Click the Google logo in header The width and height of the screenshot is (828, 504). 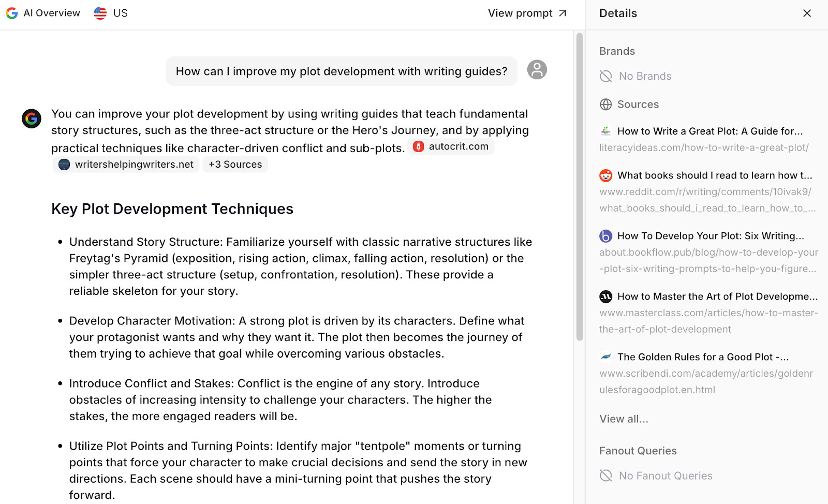coord(12,13)
